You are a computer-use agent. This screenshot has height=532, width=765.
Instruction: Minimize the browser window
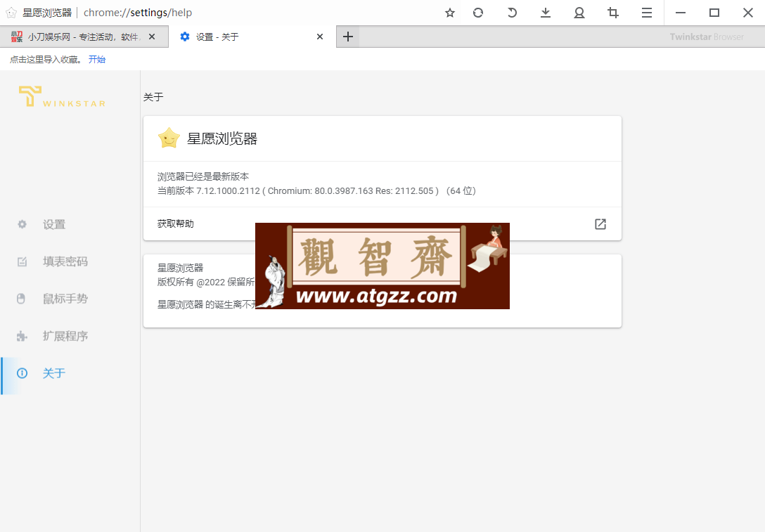(x=681, y=13)
